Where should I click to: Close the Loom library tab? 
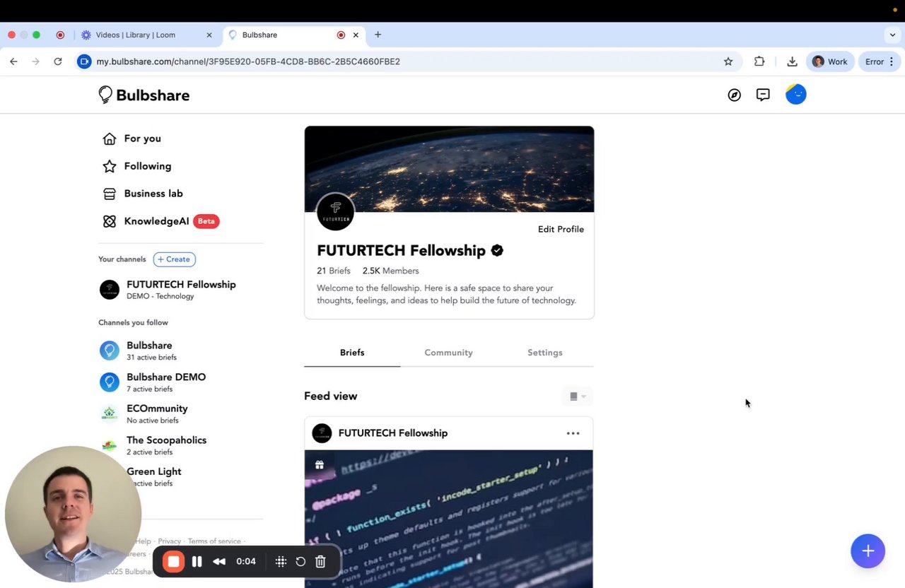[209, 35]
